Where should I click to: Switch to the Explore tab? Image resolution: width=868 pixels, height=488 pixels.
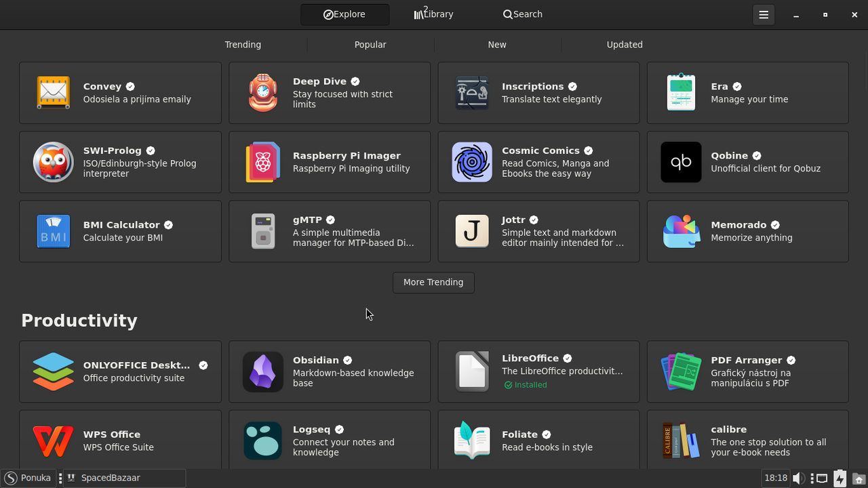click(344, 14)
